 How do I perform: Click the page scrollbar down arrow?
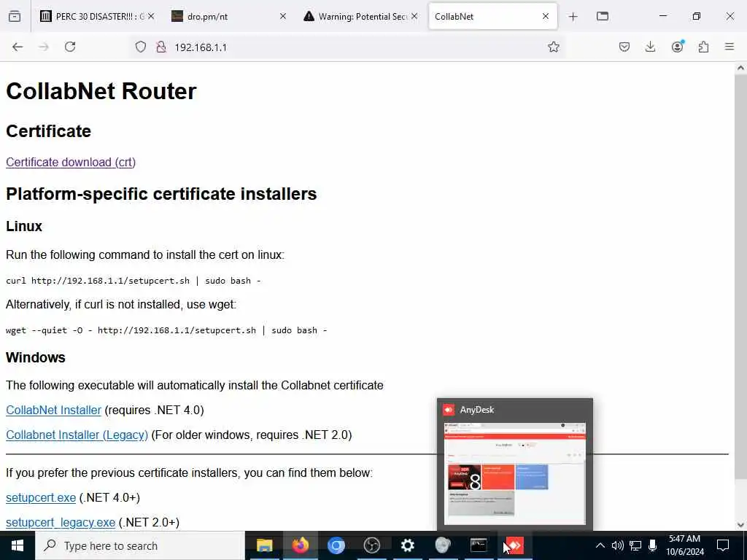coord(740,525)
